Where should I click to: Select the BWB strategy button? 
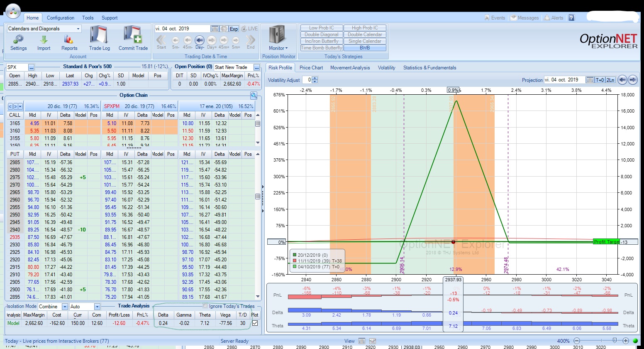pos(365,48)
